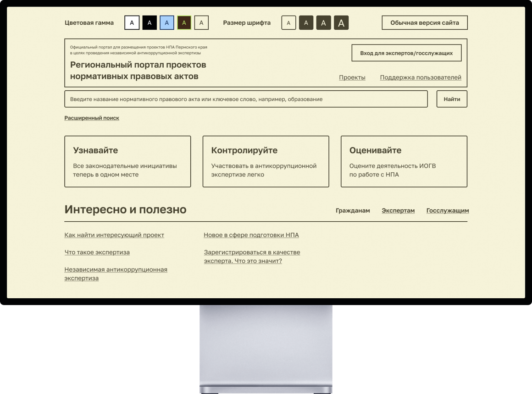The height and width of the screenshot is (394, 532).
Task: Choose the smallest font size option
Action: point(288,22)
